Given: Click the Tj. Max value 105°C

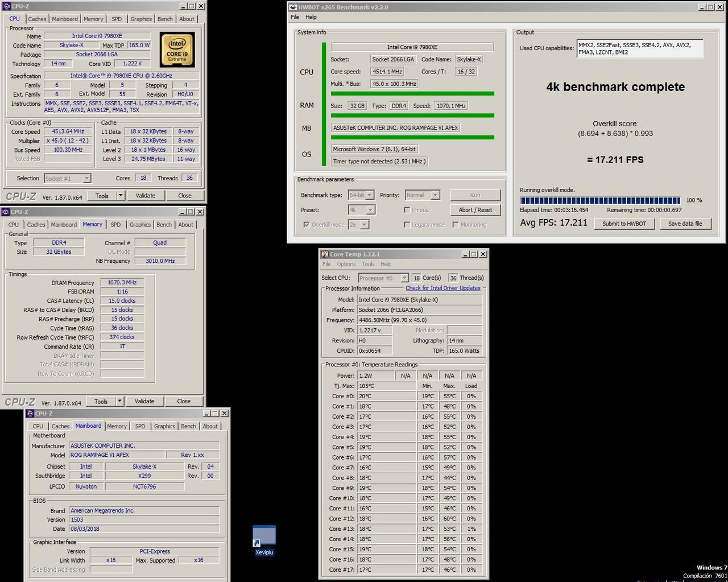Looking at the screenshot, I should click(387, 386).
